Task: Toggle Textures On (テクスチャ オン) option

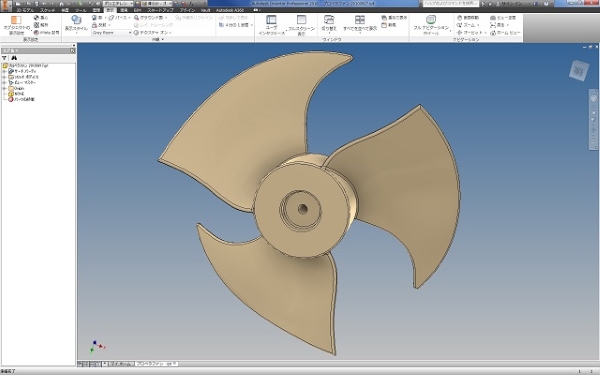Action: coord(151,33)
